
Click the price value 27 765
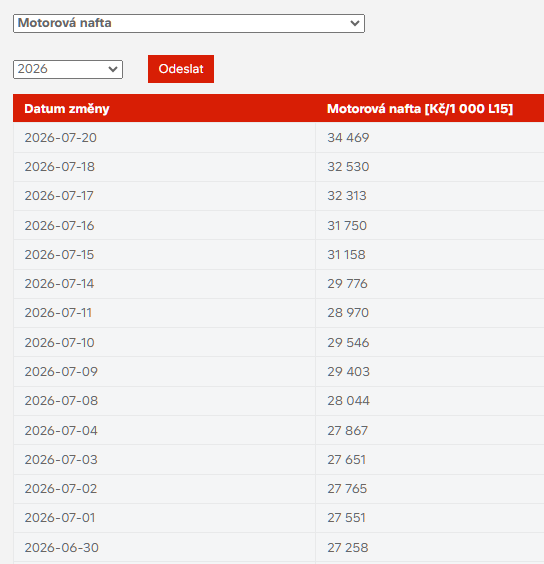347,489
